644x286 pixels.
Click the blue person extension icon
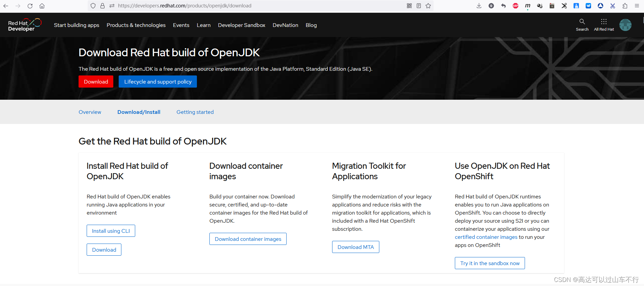tap(576, 6)
